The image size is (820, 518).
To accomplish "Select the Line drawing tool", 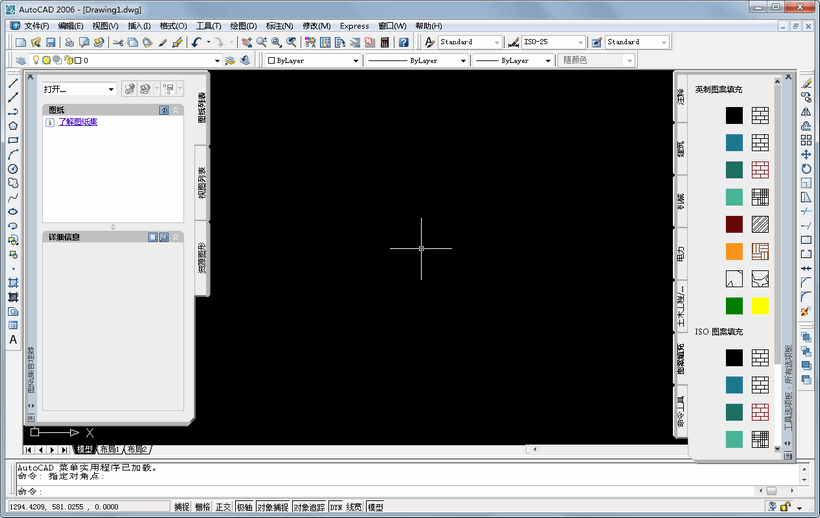I will tap(13, 83).
